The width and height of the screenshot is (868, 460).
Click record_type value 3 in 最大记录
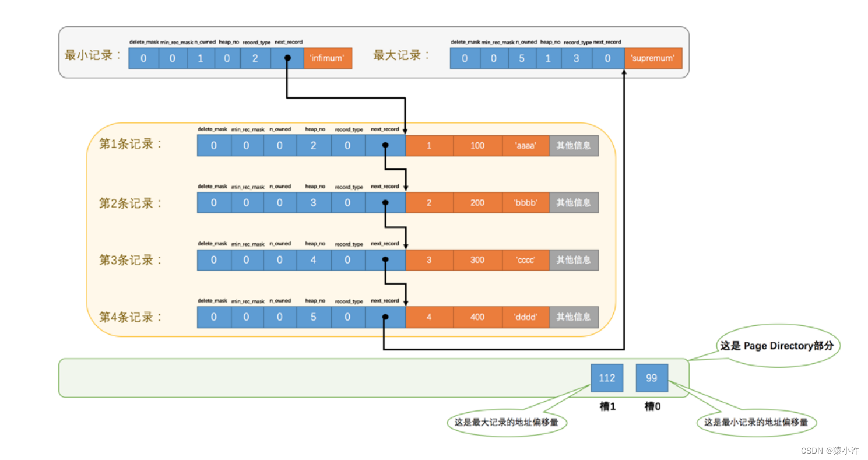tap(577, 58)
